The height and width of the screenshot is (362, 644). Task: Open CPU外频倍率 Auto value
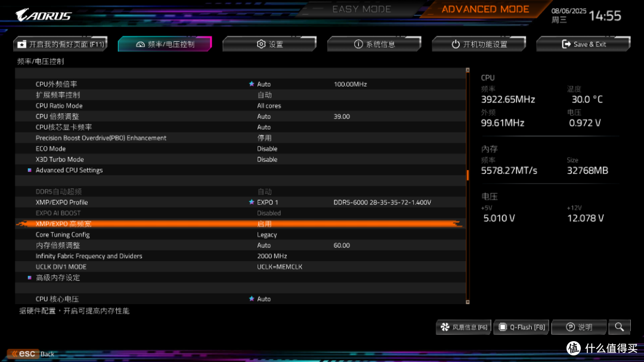[x=264, y=84]
